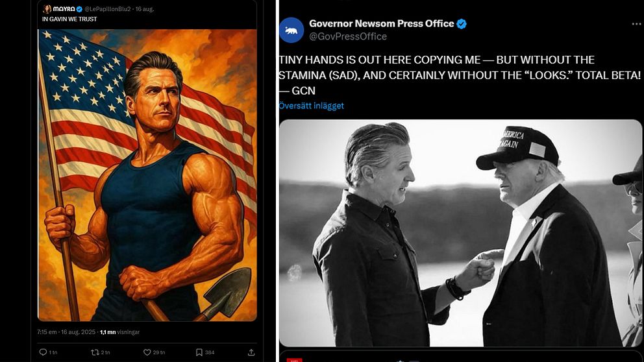This screenshot has height=362, width=644.
Task: Click the retweet icon showing 2 tn
Action: tap(95, 352)
